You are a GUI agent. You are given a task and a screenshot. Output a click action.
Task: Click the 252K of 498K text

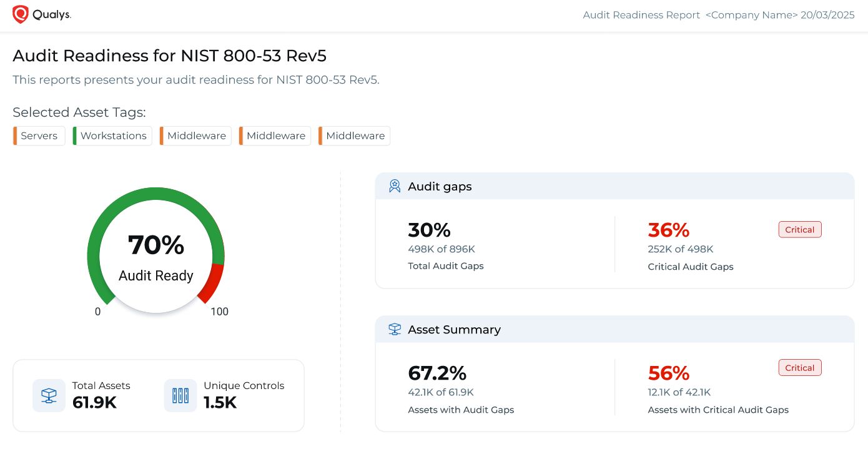tap(681, 249)
